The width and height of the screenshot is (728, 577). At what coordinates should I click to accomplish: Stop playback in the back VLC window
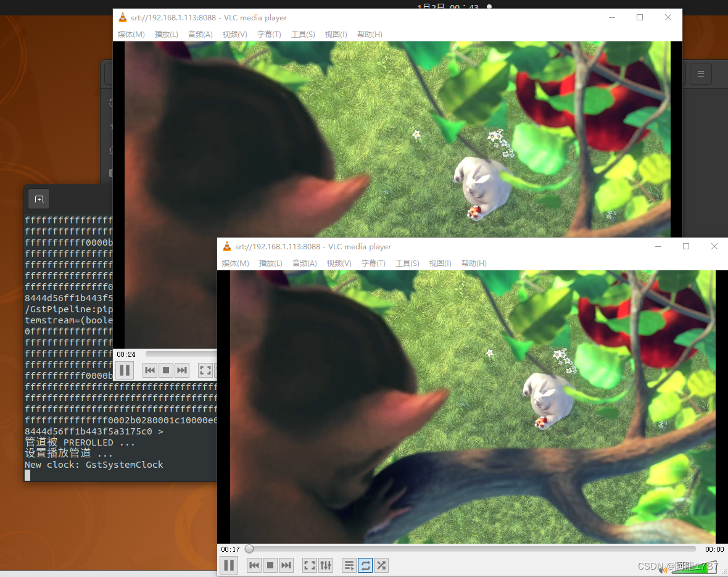pos(166,370)
